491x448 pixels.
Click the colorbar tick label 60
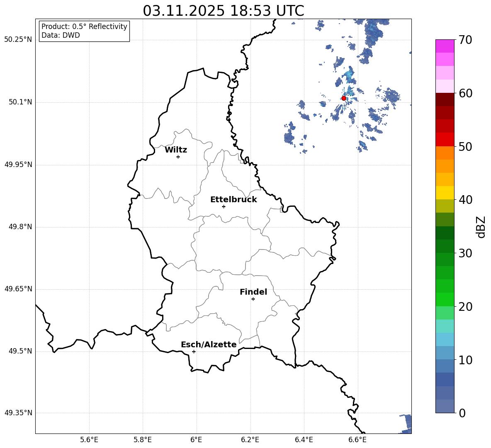(465, 93)
